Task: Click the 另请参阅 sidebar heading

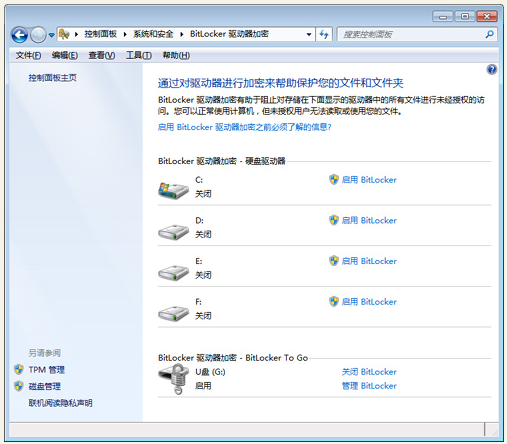Action: point(45,353)
